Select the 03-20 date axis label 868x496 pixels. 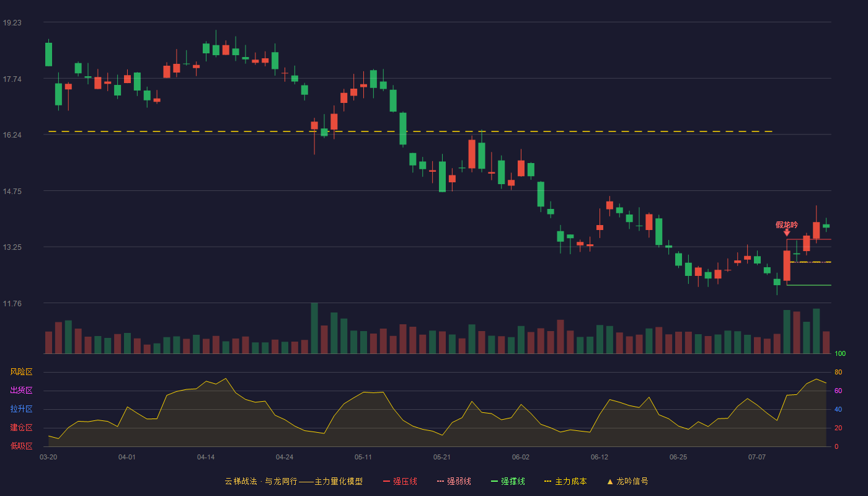point(48,457)
